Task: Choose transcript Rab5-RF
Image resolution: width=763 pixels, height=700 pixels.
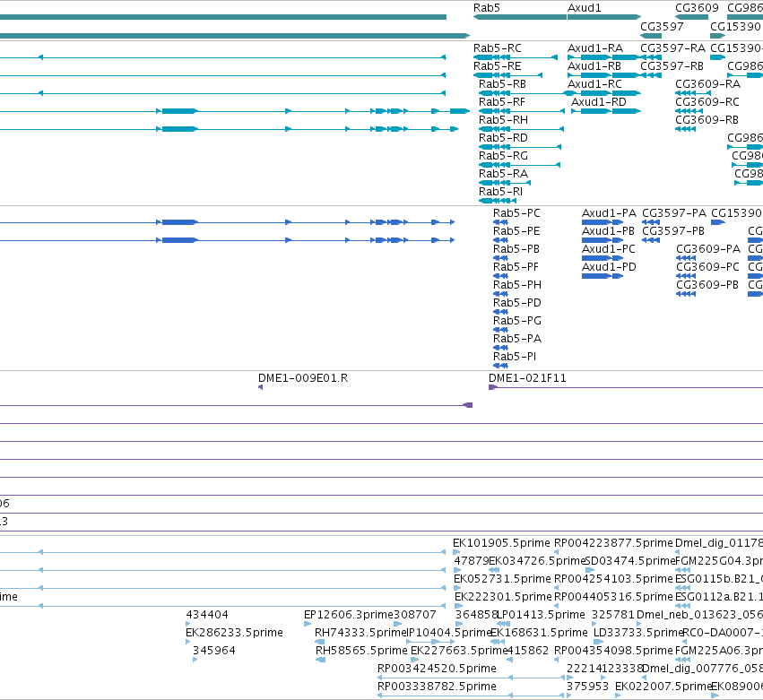Action: pos(502,102)
